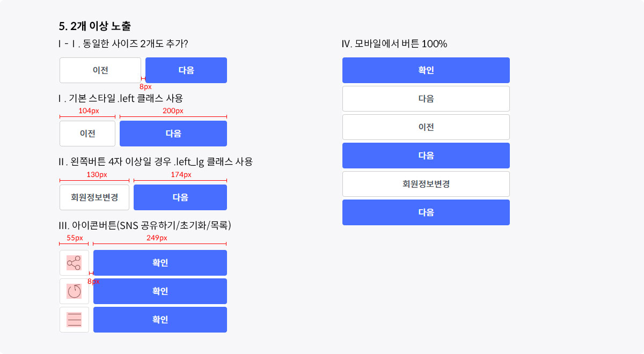Click the full-width white 이전 mobile button
This screenshot has width=644, height=354.
pyautogui.click(x=426, y=127)
